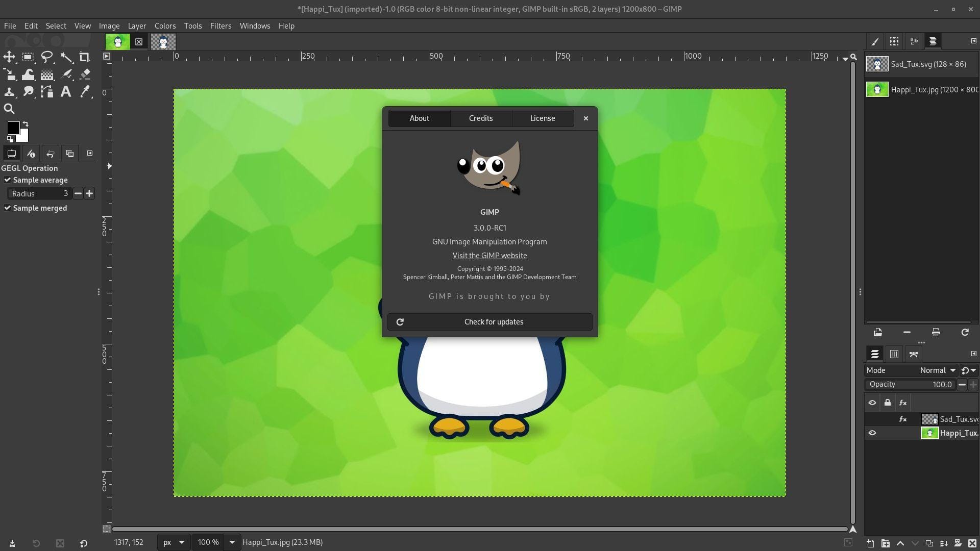Click the Sad_Tux.svg layer thumbnail
Image resolution: width=980 pixels, height=551 pixels.
click(929, 419)
